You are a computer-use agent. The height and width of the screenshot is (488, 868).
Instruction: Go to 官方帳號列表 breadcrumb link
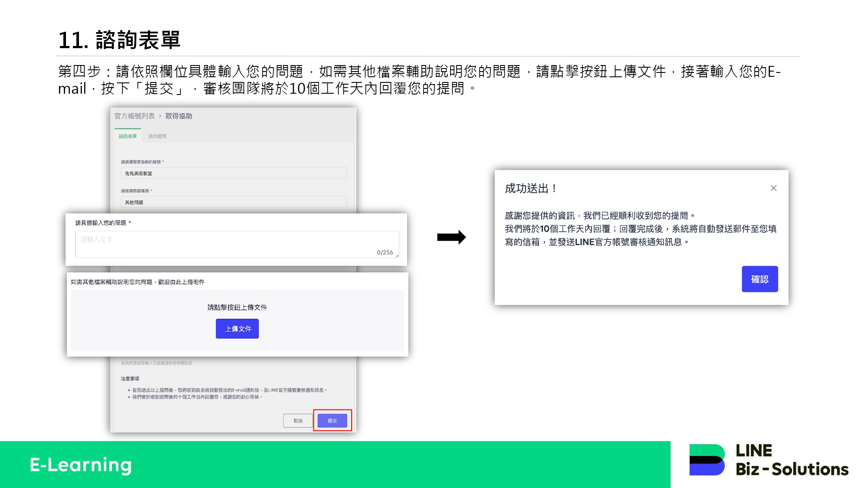(135, 116)
